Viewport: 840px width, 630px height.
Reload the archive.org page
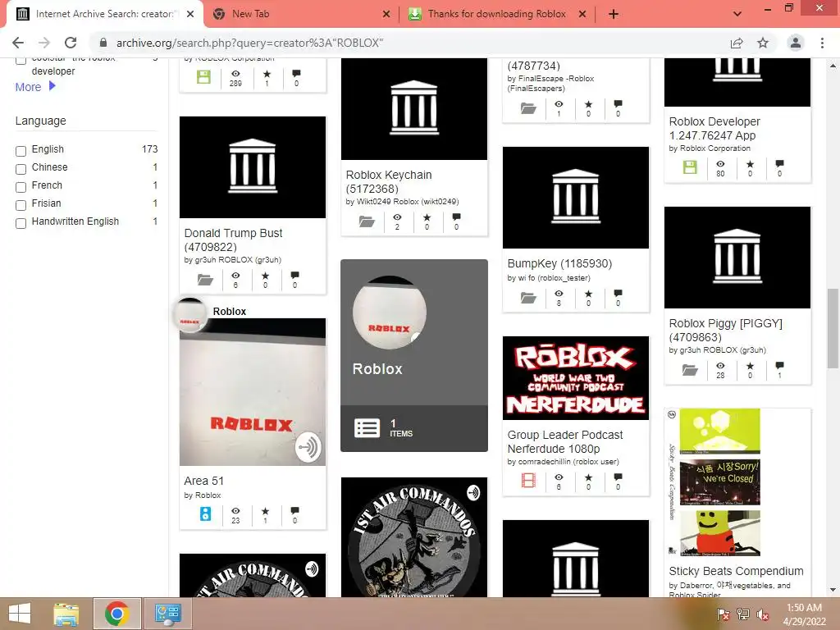71,43
